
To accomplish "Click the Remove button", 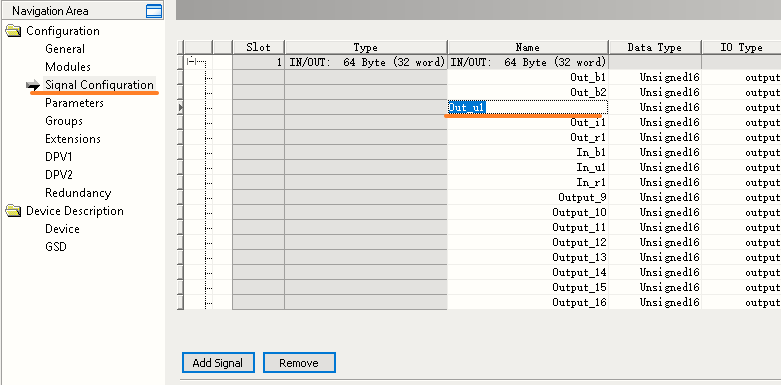I will tap(299, 363).
